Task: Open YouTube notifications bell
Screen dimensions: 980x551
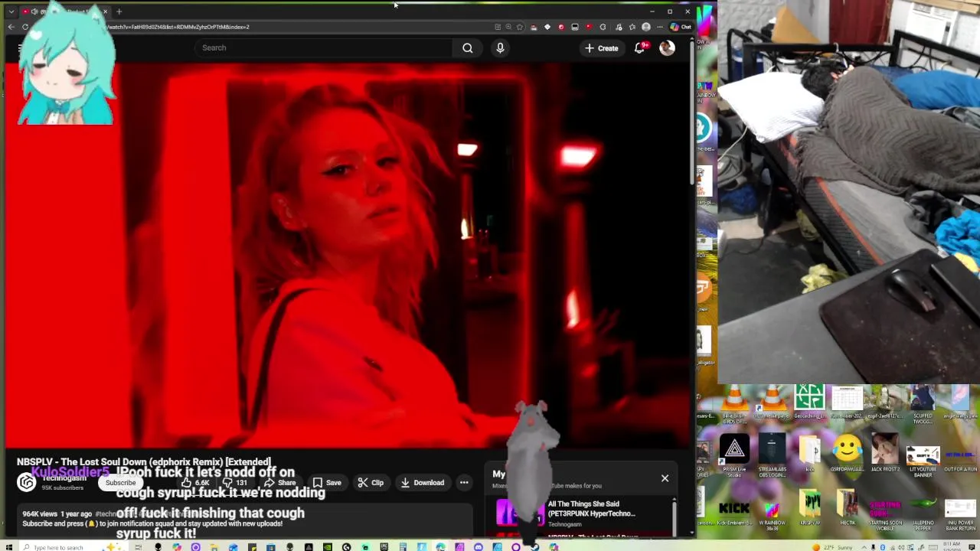Action: click(640, 47)
